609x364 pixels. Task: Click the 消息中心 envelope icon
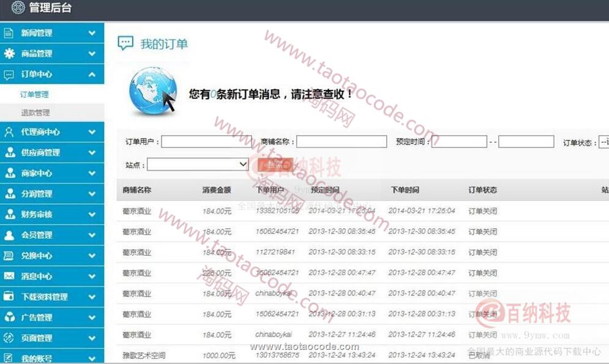[9, 276]
